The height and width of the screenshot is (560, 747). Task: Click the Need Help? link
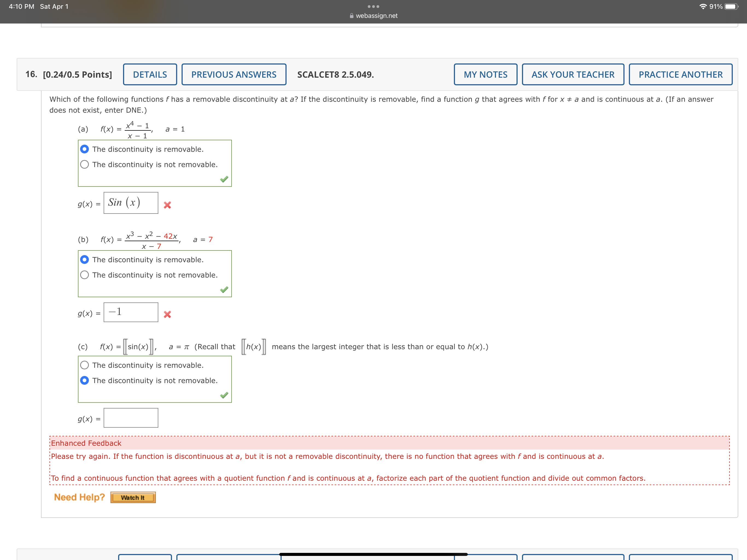[79, 497]
